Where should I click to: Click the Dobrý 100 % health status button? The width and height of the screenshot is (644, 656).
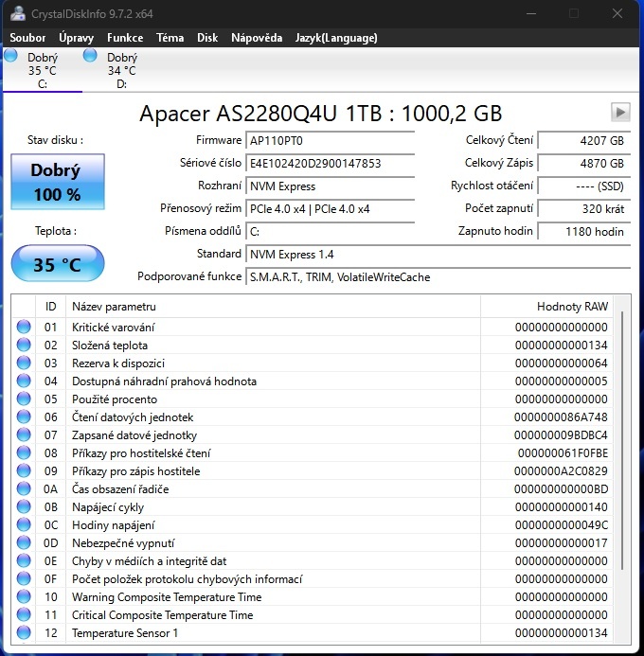(58, 182)
